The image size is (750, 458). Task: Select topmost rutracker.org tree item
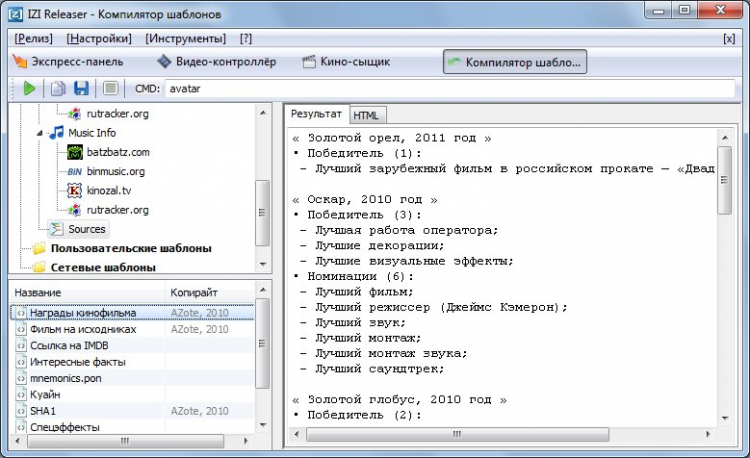[x=117, y=114]
